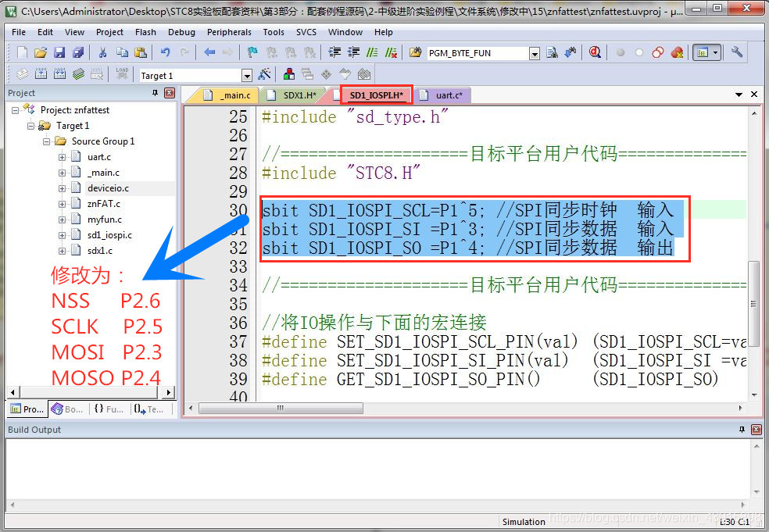The height and width of the screenshot is (532, 769).
Task: Collapse the Target 1 tree node
Action: pos(31,126)
